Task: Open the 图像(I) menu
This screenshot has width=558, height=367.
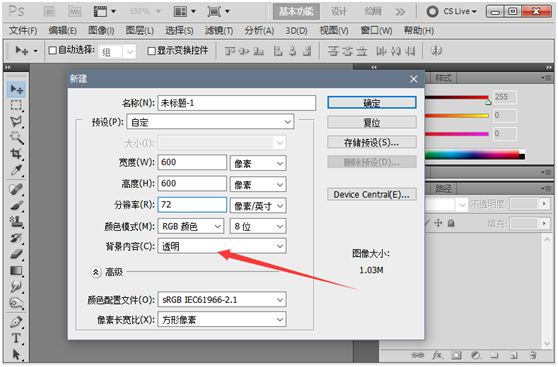Action: click(101, 31)
